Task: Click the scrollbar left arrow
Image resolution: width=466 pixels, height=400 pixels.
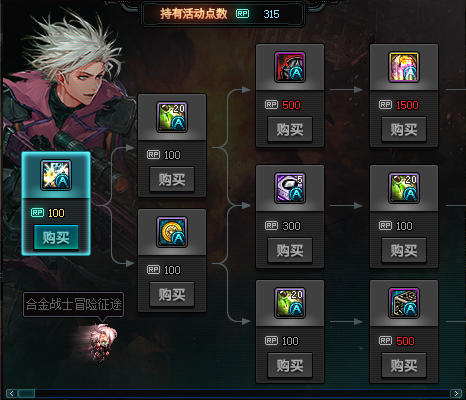Action: [11, 394]
